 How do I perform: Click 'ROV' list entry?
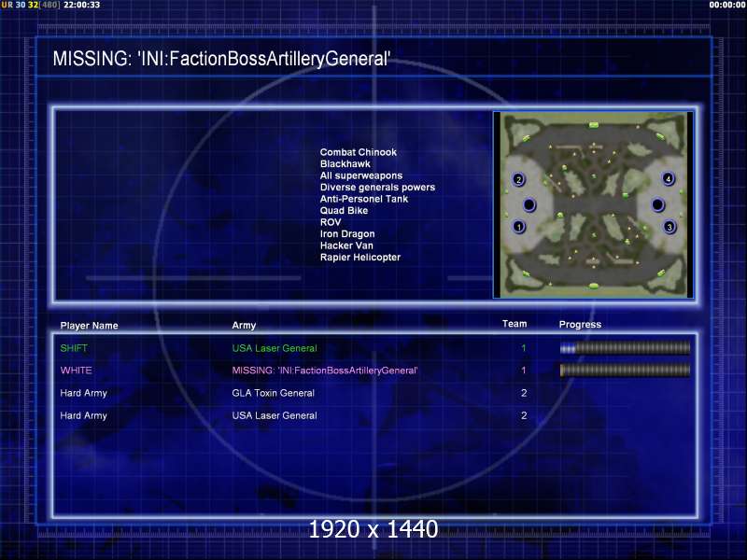[331, 222]
